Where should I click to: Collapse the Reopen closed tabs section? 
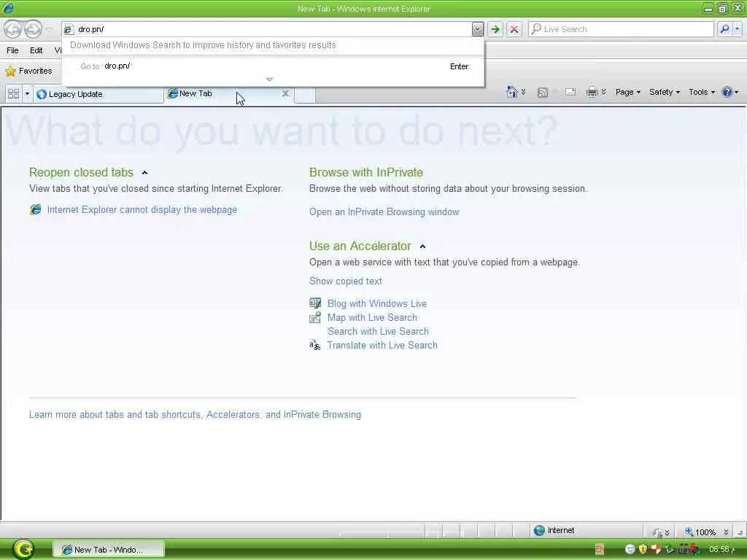pos(145,173)
